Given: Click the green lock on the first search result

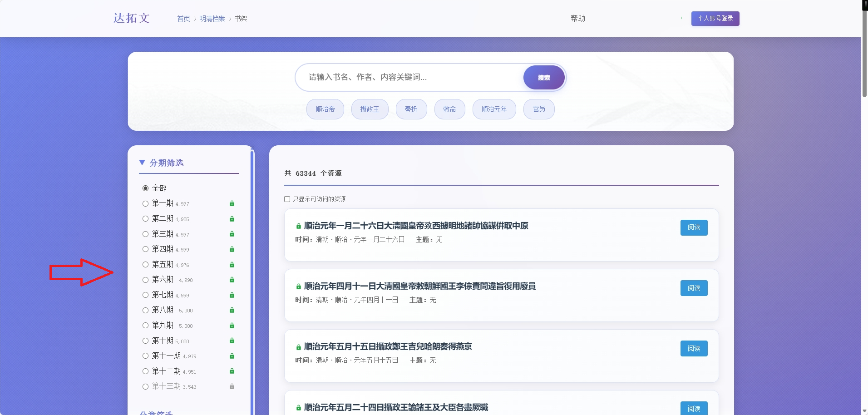Looking at the screenshot, I should (x=298, y=226).
